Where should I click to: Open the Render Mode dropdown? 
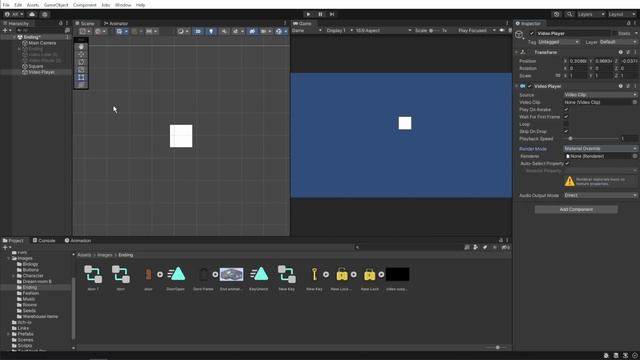click(600, 149)
